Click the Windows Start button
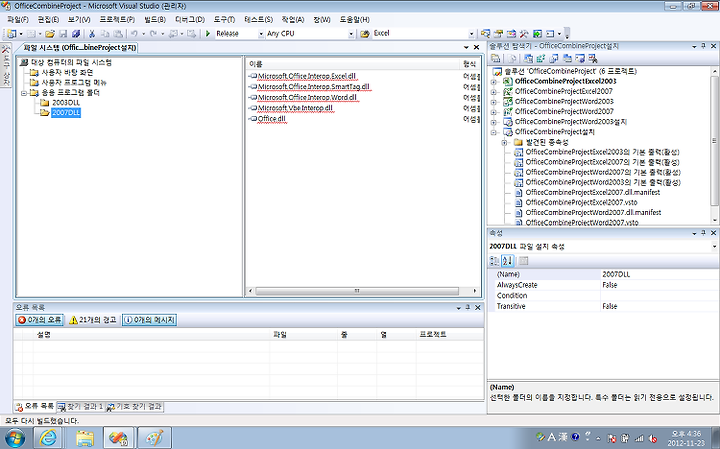 (15, 438)
